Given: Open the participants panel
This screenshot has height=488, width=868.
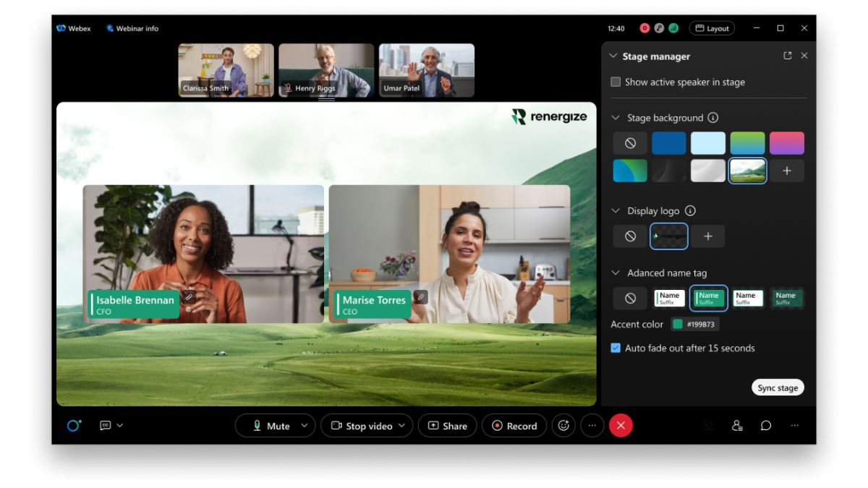Looking at the screenshot, I should 737,427.
